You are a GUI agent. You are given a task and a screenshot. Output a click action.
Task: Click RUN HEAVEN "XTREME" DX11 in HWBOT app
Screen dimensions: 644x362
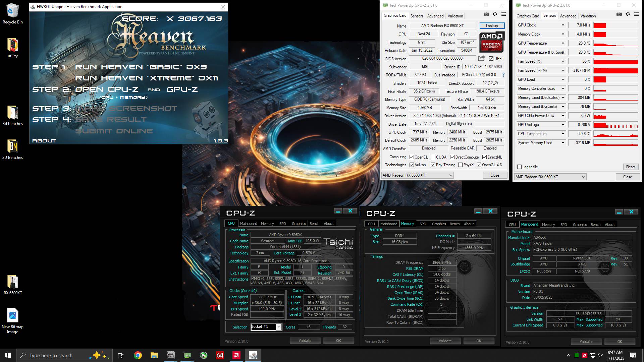coord(147,78)
